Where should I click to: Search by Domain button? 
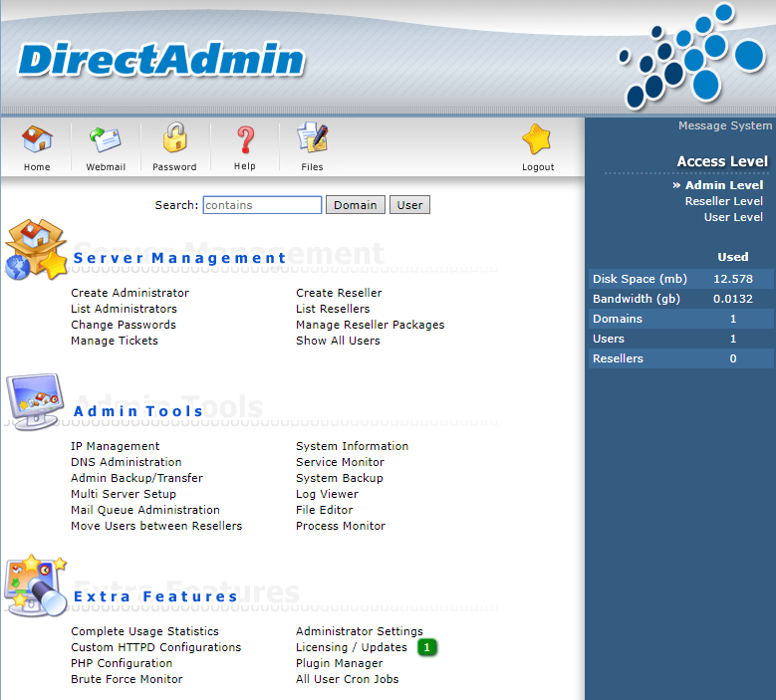(x=356, y=205)
